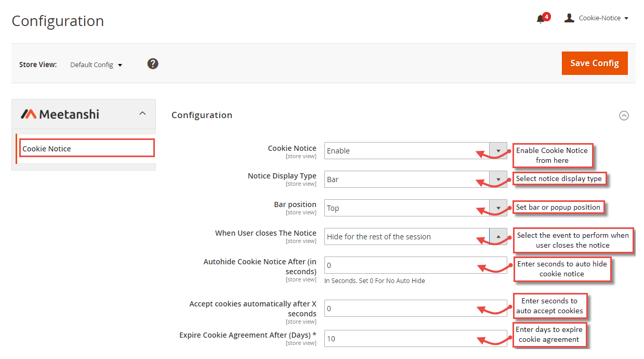Click the help question mark icon
The height and width of the screenshot is (359, 644).
pyautogui.click(x=153, y=63)
